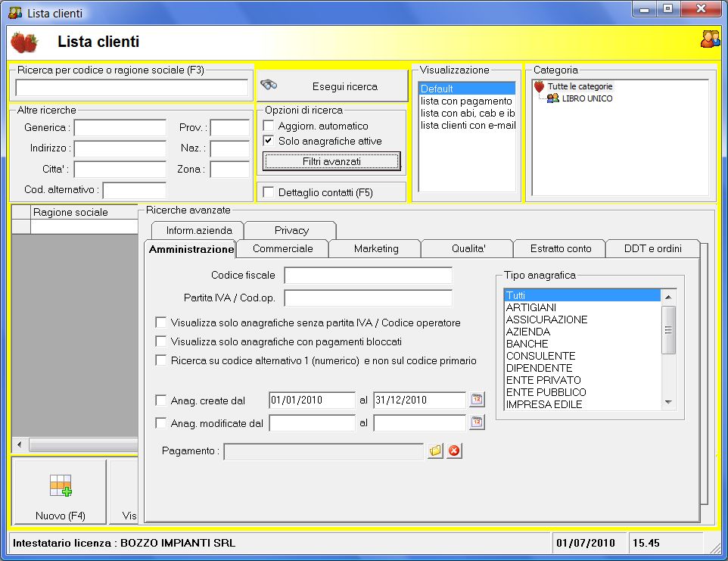Click the Codice fiscale field

pyautogui.click(x=369, y=275)
